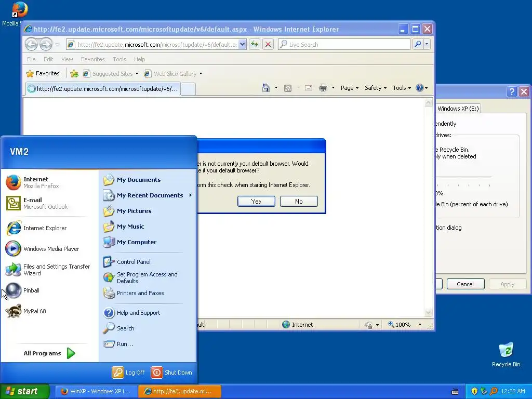Open the Favorites menu in IE

92,59
